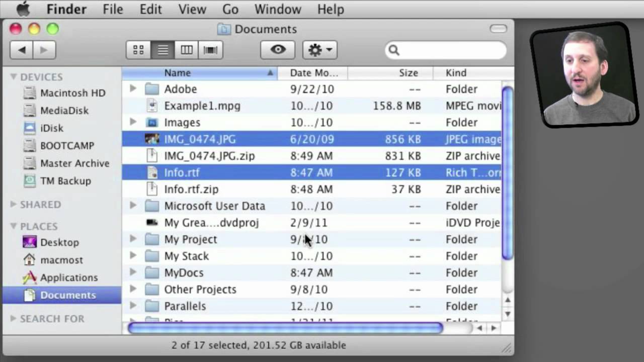Click the scroll right arrow

tap(494, 328)
